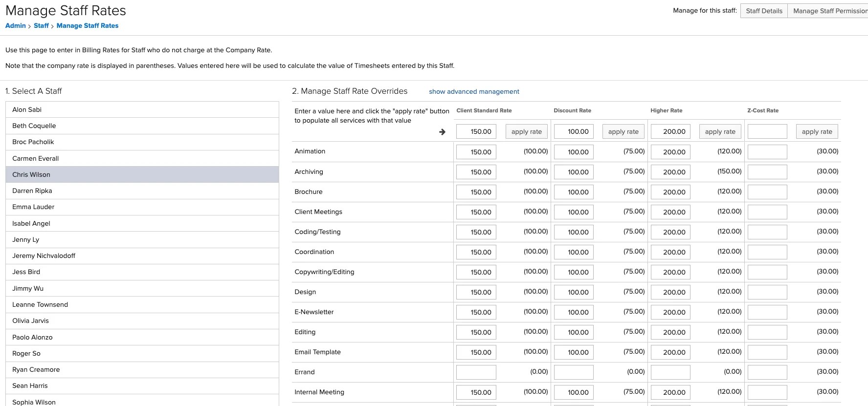The height and width of the screenshot is (406, 868).
Task: Click the arrow icon beside apply rate row
Action: 442,132
